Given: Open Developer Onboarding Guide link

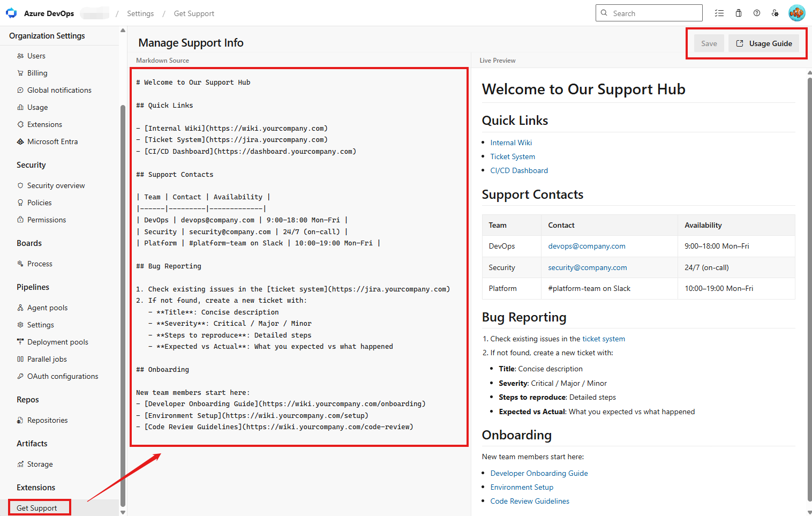Looking at the screenshot, I should pos(539,473).
